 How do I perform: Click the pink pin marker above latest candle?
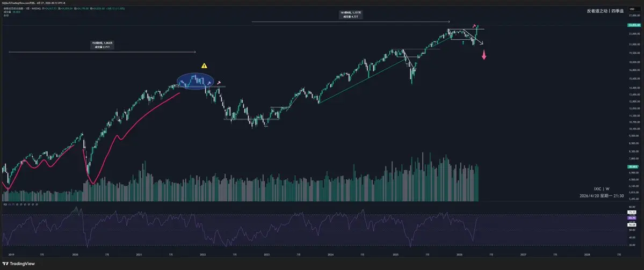(x=475, y=25)
